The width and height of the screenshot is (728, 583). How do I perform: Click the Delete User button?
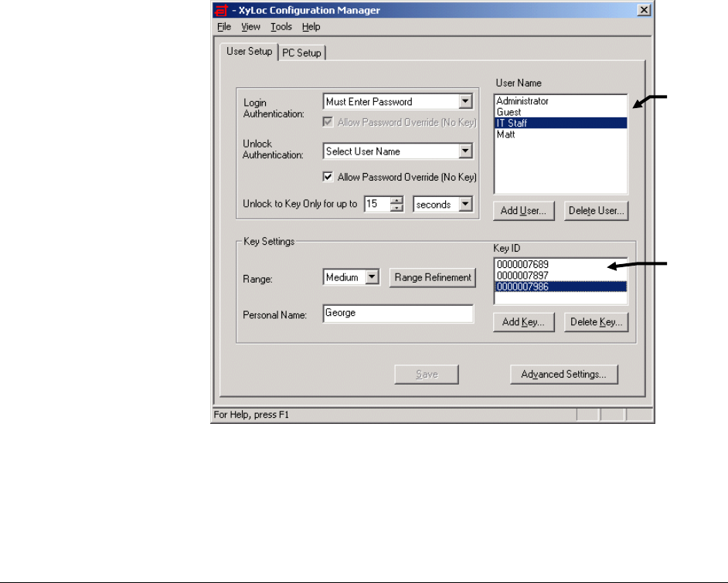pos(596,211)
